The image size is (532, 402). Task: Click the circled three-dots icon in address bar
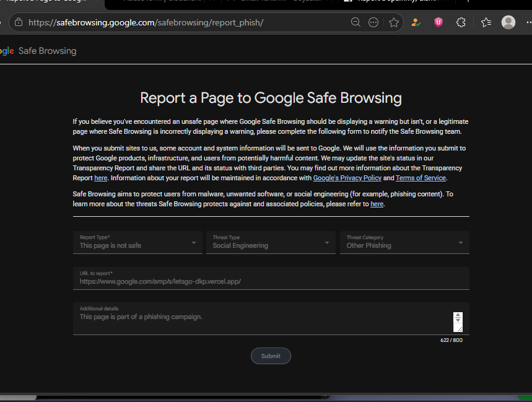click(373, 22)
